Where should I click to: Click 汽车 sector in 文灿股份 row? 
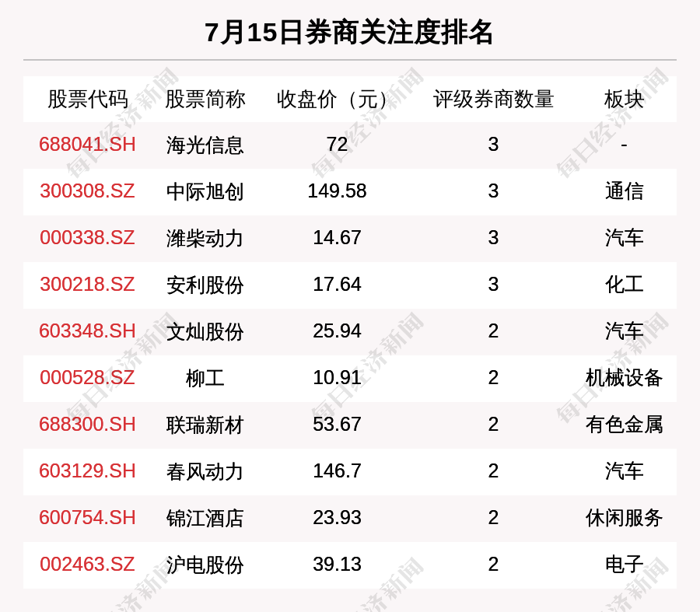[624, 332]
